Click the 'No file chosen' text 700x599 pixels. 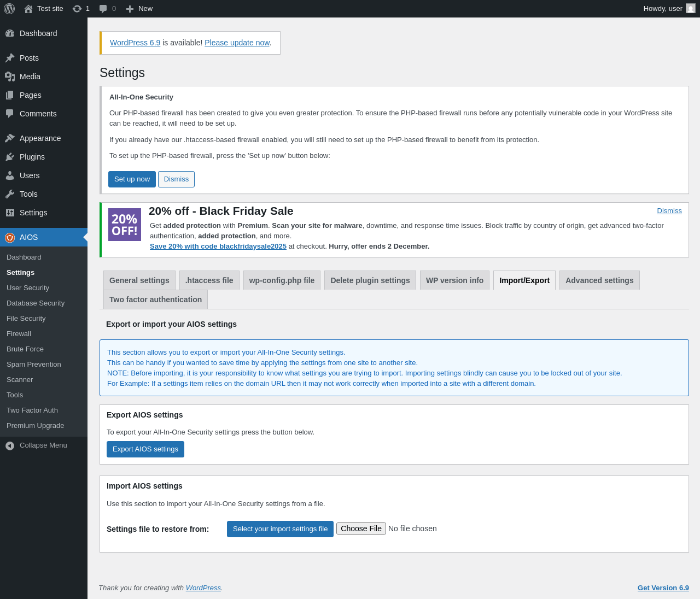tap(412, 528)
